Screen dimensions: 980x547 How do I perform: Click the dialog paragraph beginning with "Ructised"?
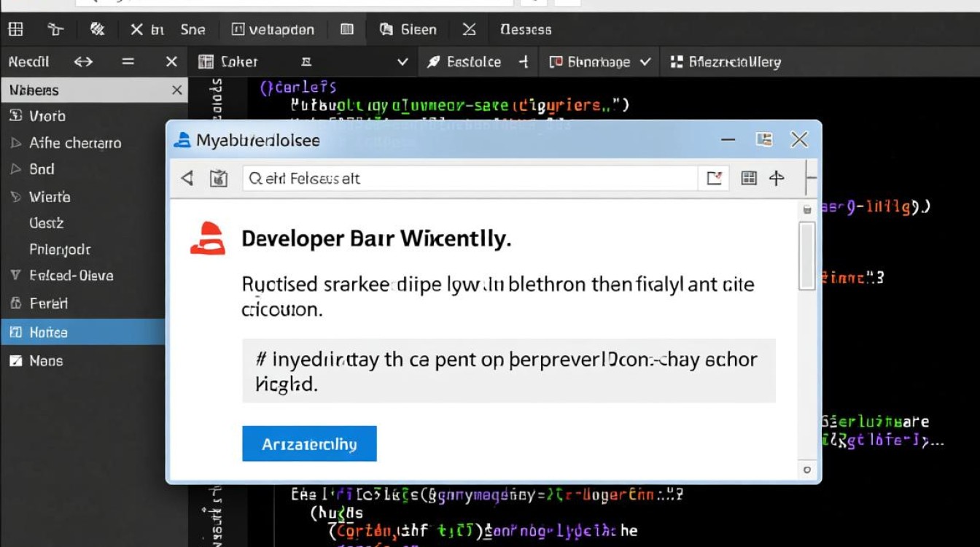pyautogui.click(x=498, y=296)
